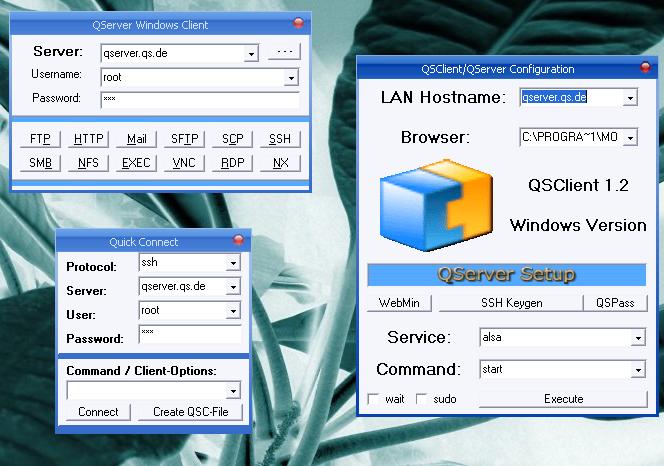
Task: Launch VNC with the VNC button
Action: coord(185,163)
